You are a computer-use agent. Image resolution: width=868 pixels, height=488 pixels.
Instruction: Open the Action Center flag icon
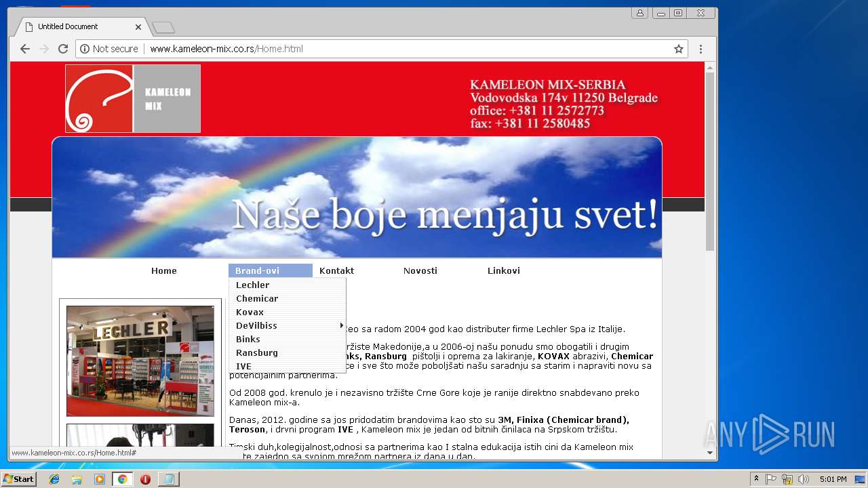click(x=771, y=479)
